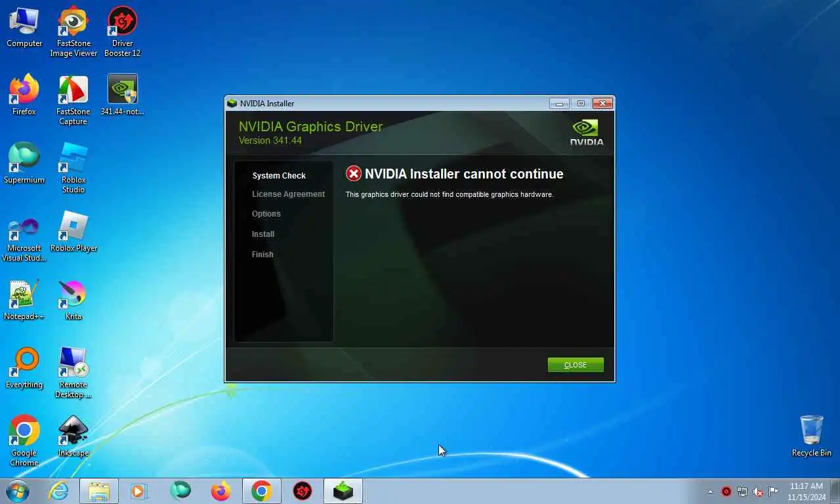This screenshot has height=504, width=840.
Task: Select FastStone Capture desktop icon
Action: (73, 100)
